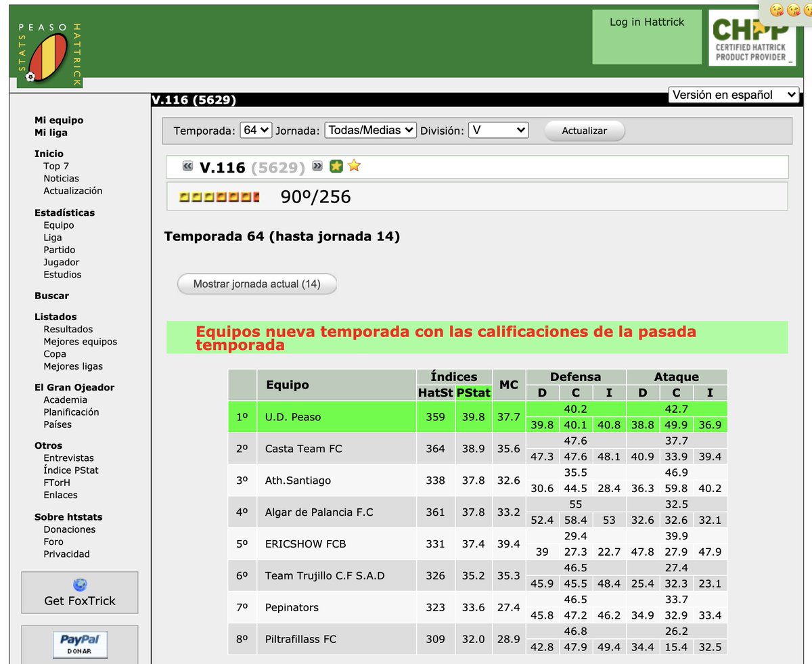Click the Listados sidebar heading

(x=55, y=317)
